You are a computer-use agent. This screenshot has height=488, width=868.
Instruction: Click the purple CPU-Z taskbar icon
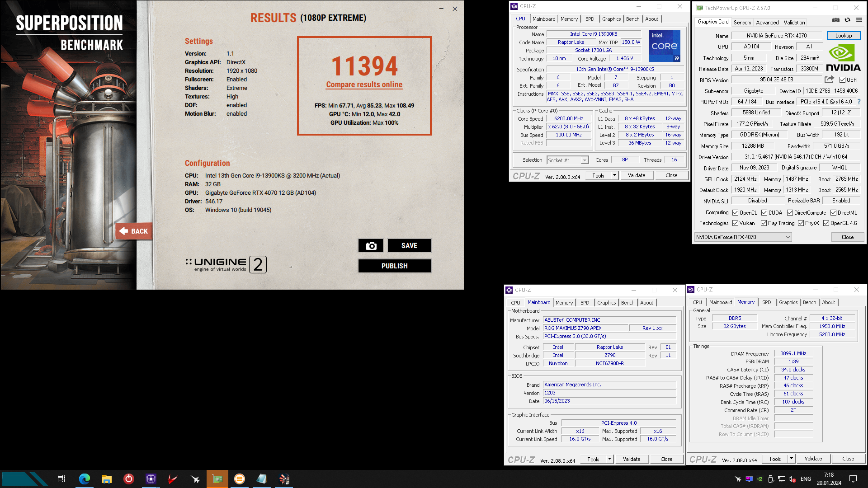151,479
